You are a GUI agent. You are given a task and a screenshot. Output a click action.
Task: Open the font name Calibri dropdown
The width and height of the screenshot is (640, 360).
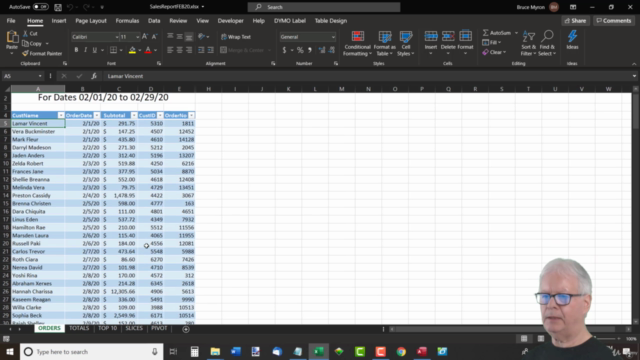coord(116,37)
